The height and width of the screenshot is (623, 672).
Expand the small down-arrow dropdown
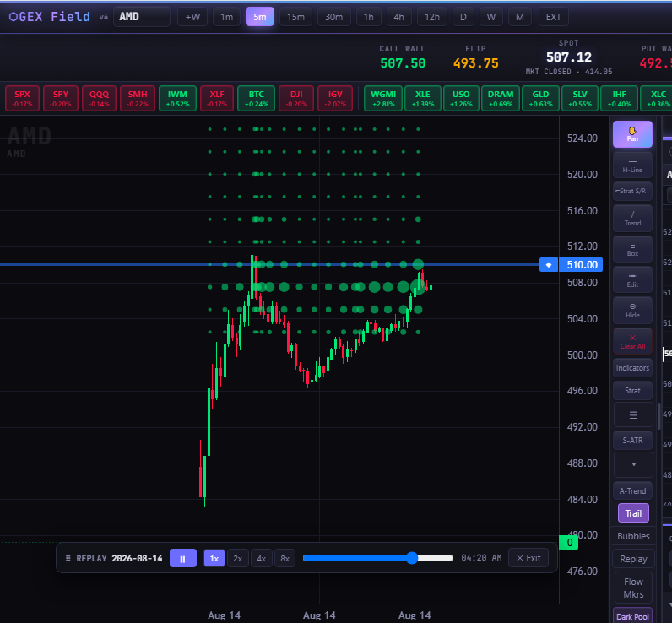(x=633, y=464)
